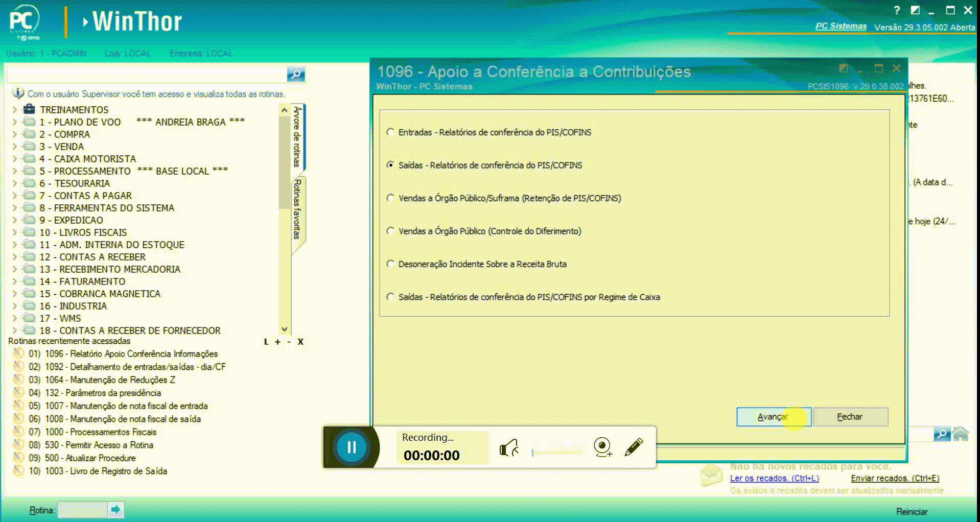
Task: Click the TREINAMENTOS briefcase icon
Action: click(x=29, y=109)
